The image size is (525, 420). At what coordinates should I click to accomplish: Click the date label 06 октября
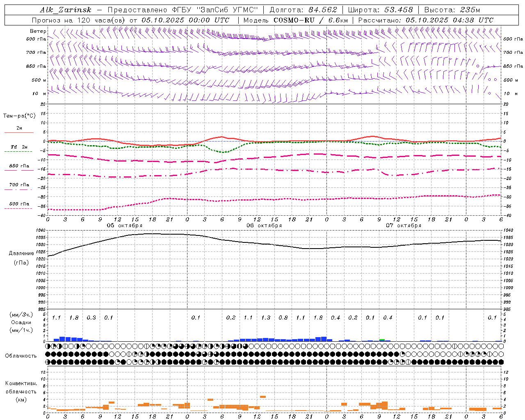point(264,226)
